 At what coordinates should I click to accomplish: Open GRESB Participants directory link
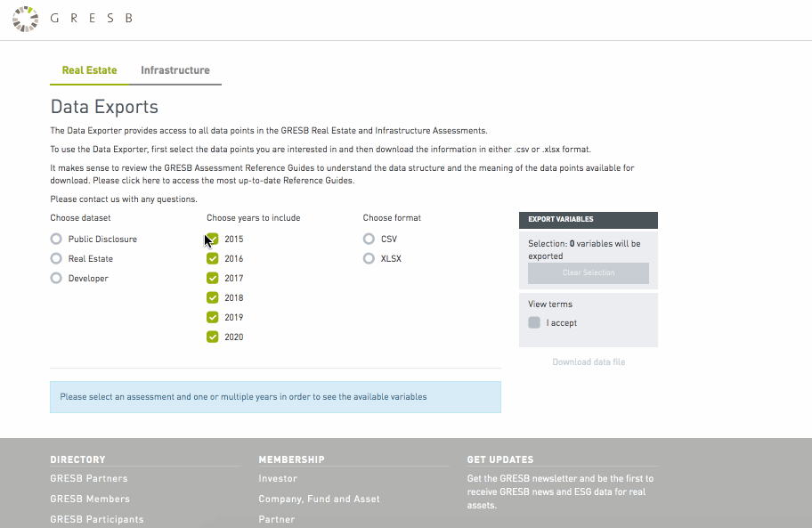tap(97, 519)
